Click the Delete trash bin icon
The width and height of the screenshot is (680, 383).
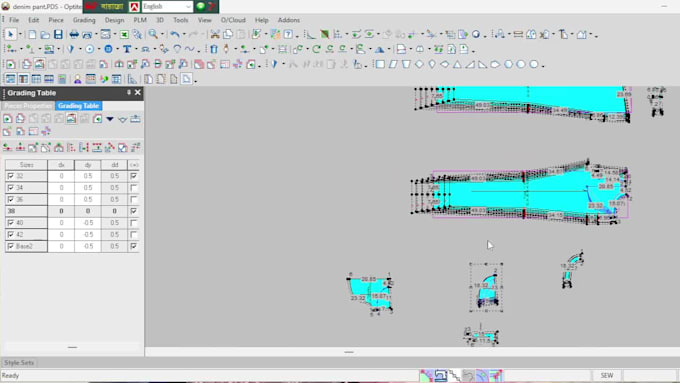coord(213,49)
